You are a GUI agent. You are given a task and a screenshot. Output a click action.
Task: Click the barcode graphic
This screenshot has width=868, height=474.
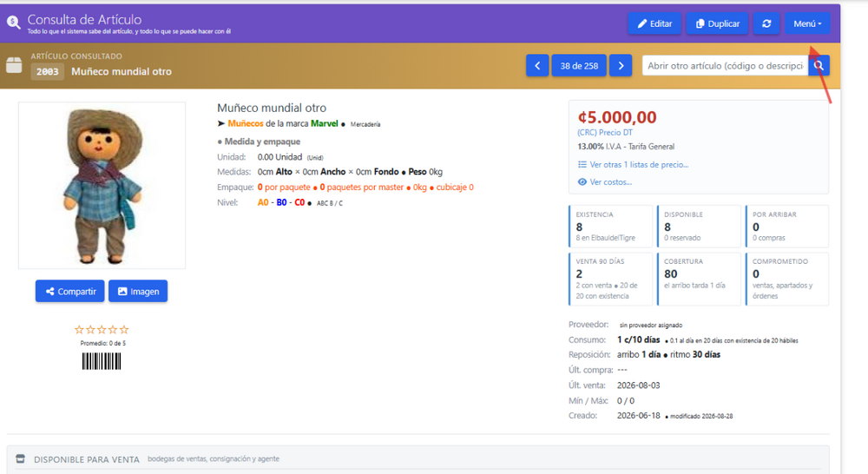click(102, 362)
